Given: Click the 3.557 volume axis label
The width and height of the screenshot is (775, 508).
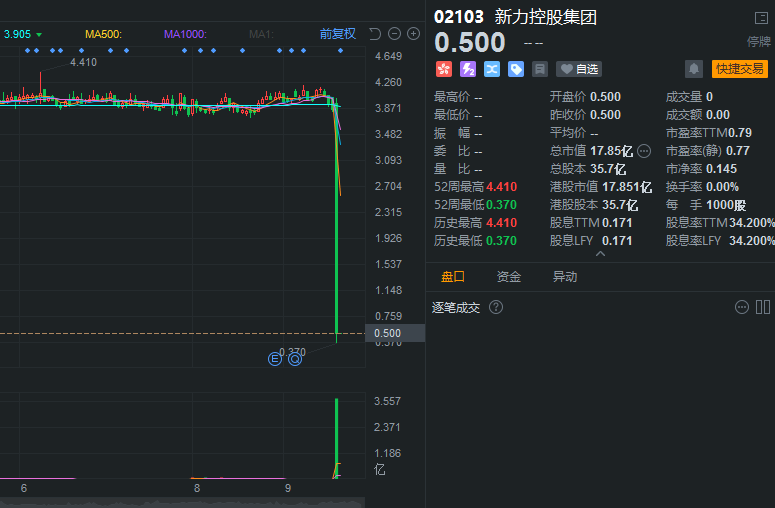Looking at the screenshot, I should pyautogui.click(x=388, y=401).
